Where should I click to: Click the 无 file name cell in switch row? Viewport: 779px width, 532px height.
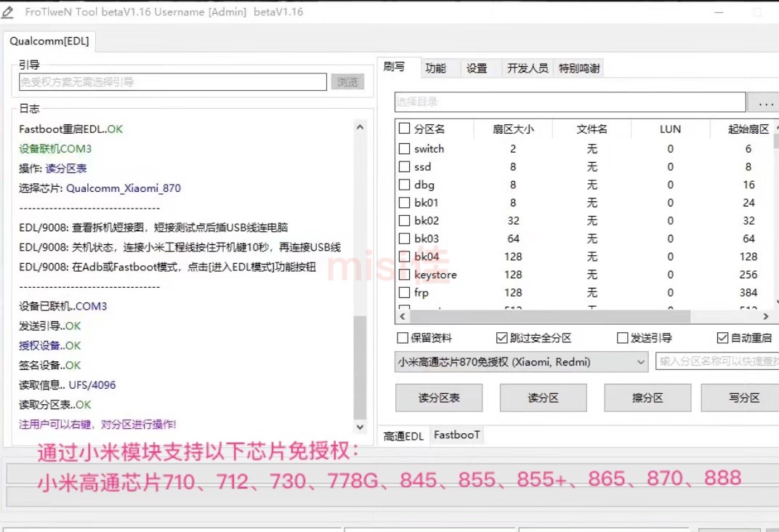tap(592, 148)
